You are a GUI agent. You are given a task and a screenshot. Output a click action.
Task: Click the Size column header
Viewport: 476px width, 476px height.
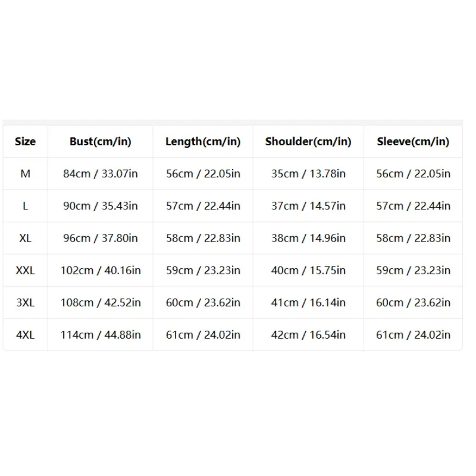25,142
